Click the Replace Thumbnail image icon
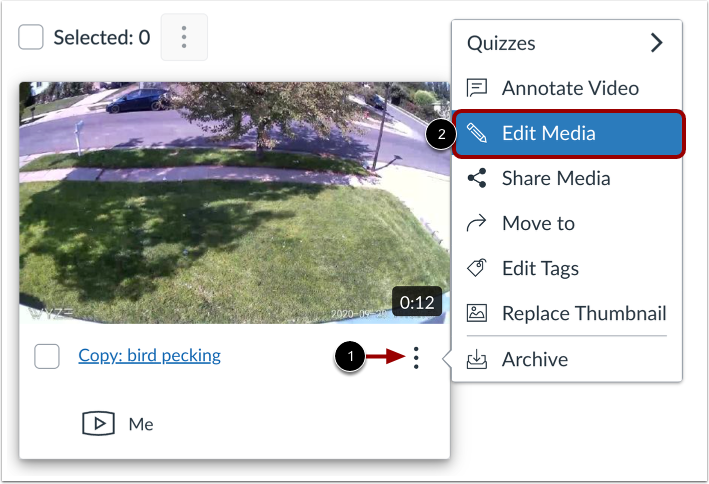The height and width of the screenshot is (484, 709). point(477,313)
